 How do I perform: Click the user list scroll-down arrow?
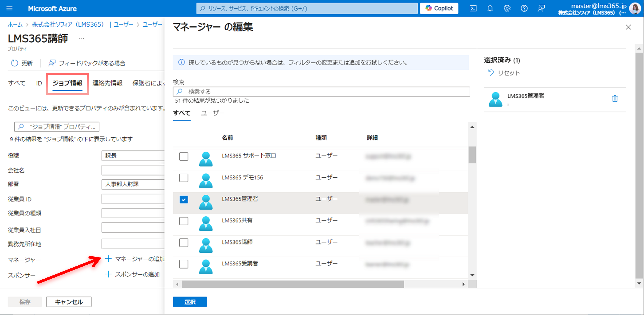[x=472, y=275]
